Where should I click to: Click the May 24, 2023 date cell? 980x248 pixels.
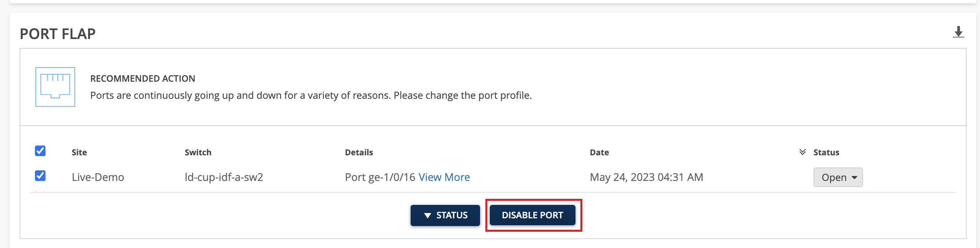point(646,177)
